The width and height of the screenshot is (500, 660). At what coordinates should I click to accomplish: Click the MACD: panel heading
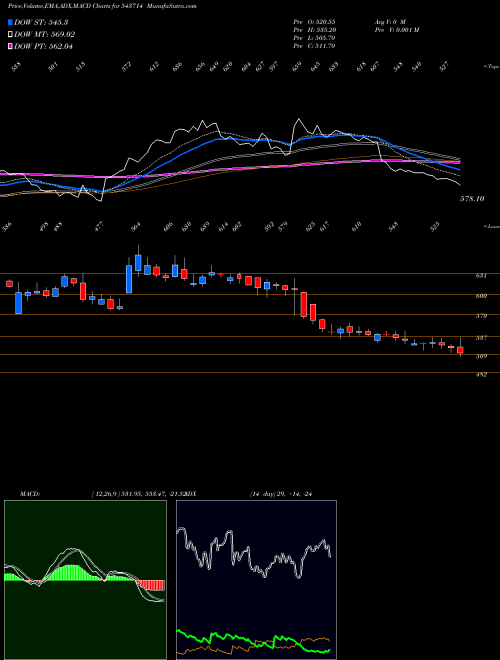pyautogui.click(x=30, y=494)
